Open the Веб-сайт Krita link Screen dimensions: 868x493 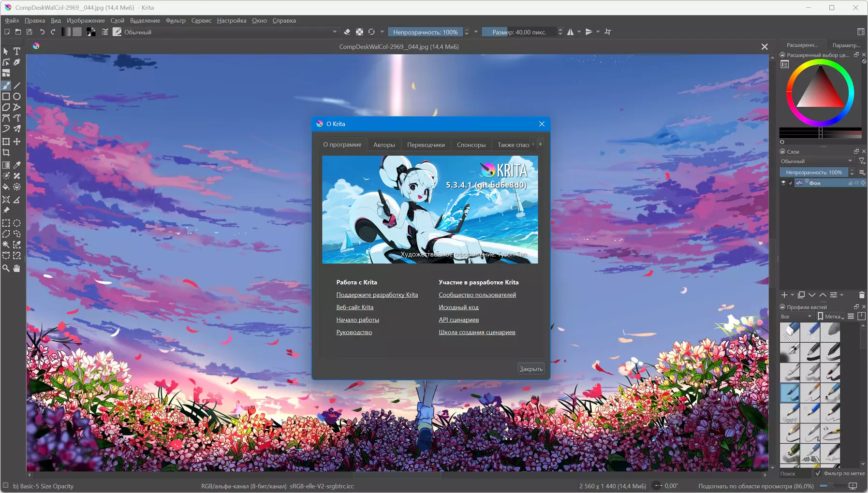tap(355, 307)
